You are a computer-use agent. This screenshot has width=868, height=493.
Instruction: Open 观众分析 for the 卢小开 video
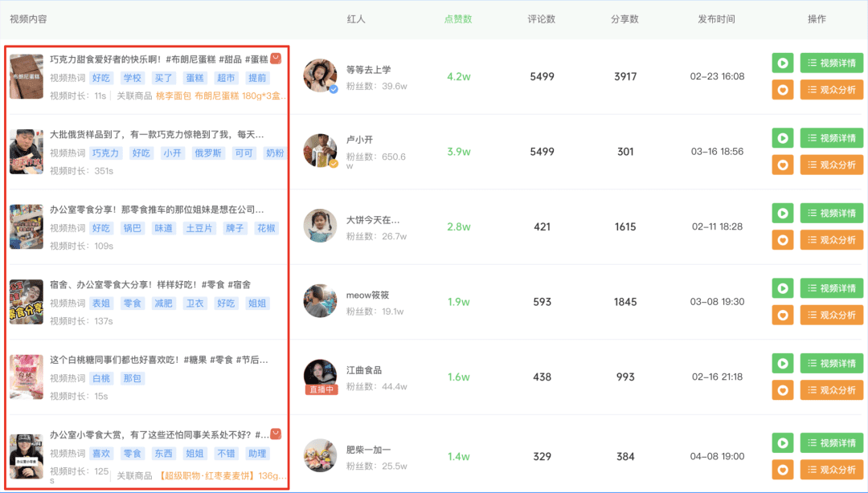click(831, 165)
